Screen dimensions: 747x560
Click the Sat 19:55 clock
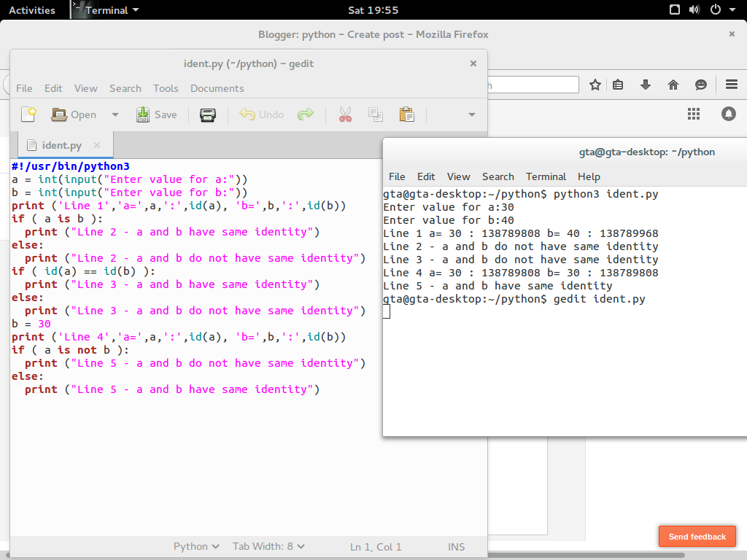(373, 10)
